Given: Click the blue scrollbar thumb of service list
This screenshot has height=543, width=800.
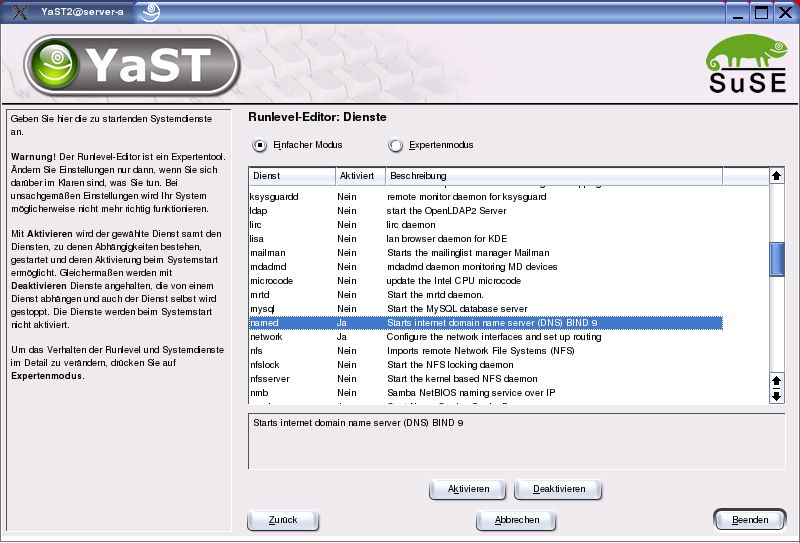Looking at the screenshot, I should point(777,259).
